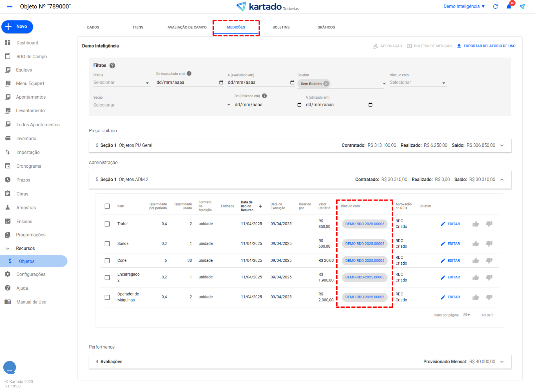Open the Avaliação de Campo tab
Screen dimensions: 535x392
187,27
